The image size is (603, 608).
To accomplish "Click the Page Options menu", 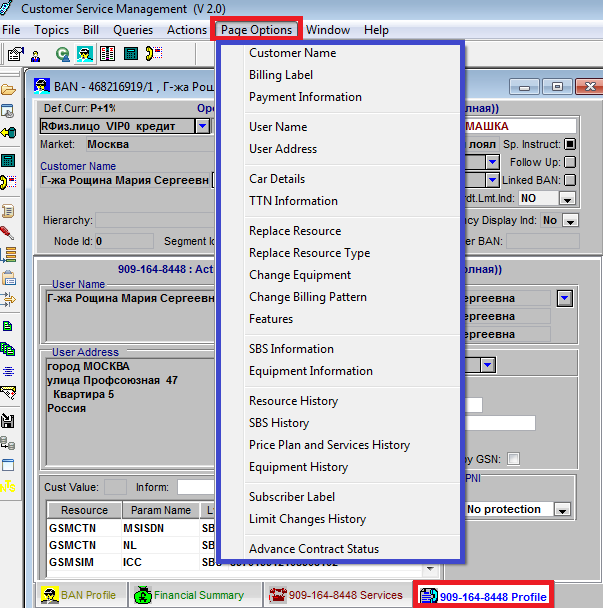I will click(x=256, y=29).
